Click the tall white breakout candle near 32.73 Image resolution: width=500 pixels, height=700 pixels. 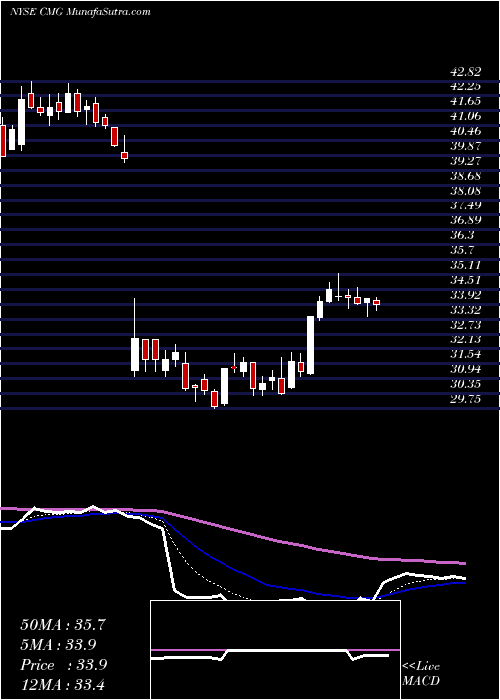tap(310, 345)
